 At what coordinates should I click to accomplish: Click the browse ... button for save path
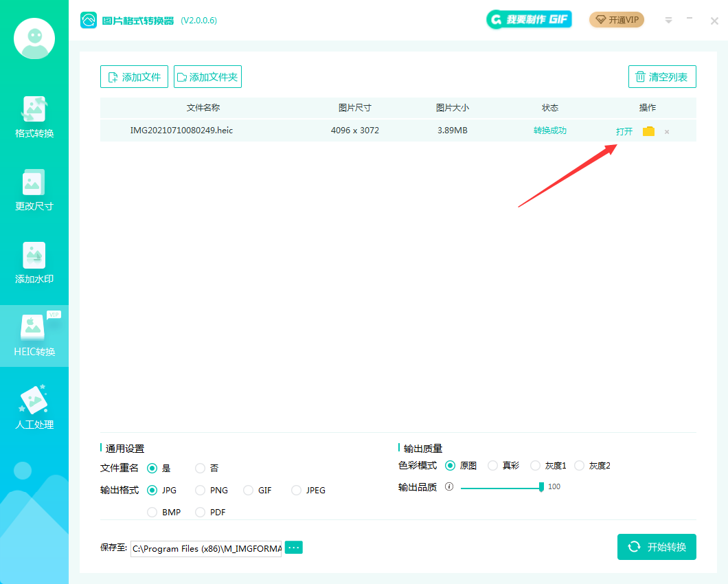click(293, 548)
